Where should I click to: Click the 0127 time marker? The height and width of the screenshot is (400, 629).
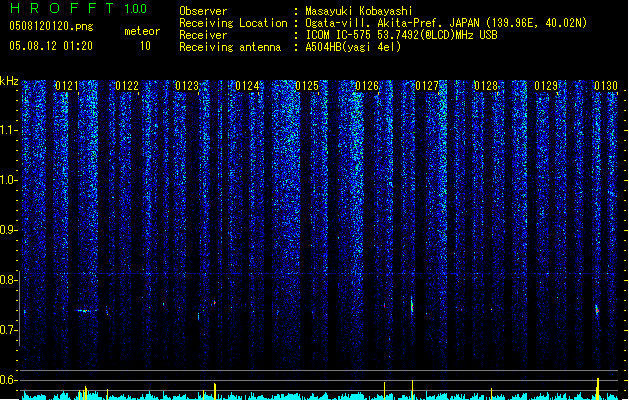click(427, 86)
